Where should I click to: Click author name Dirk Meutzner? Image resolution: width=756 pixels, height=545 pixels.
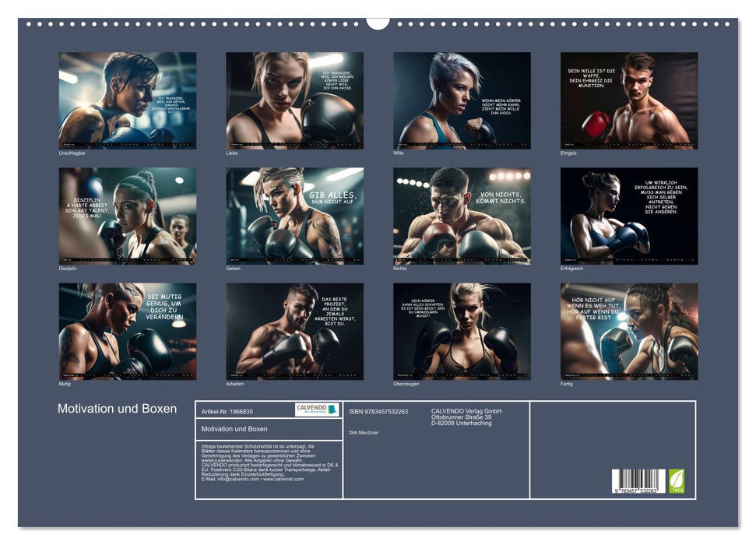(x=364, y=432)
